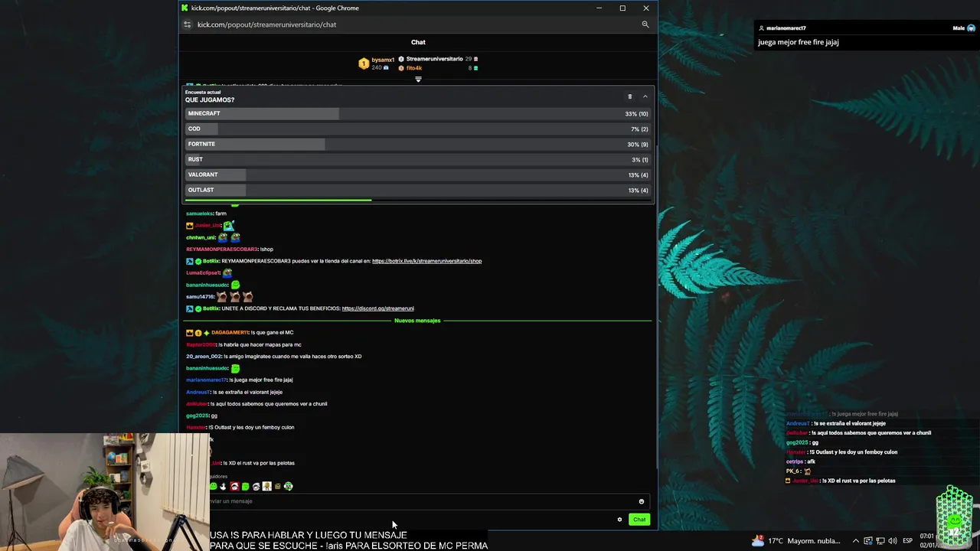The height and width of the screenshot is (551, 980).
Task: Switch ESP keyboard language indicator
Action: coord(907,541)
